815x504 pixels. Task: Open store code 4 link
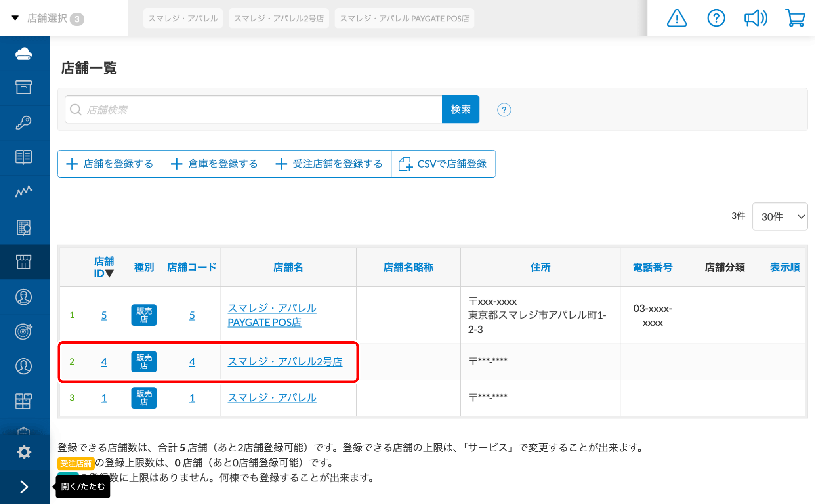coord(192,361)
